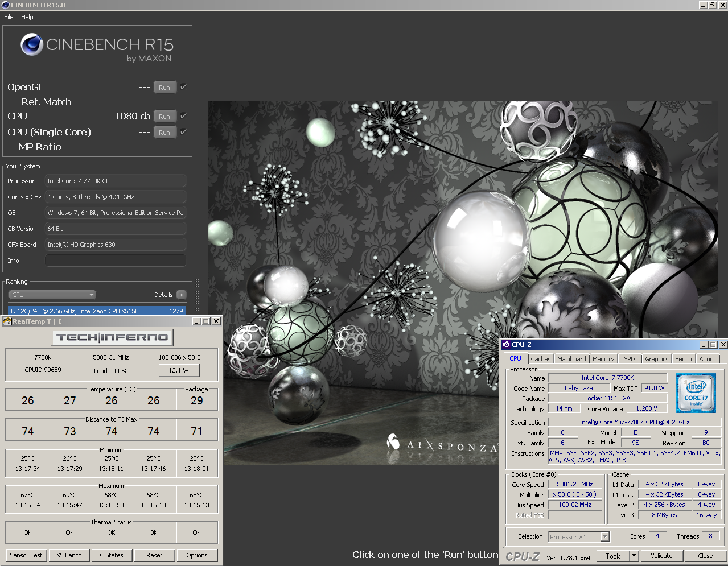Maximize the RealTemp window
This screenshot has height=566, width=728.
(x=206, y=321)
